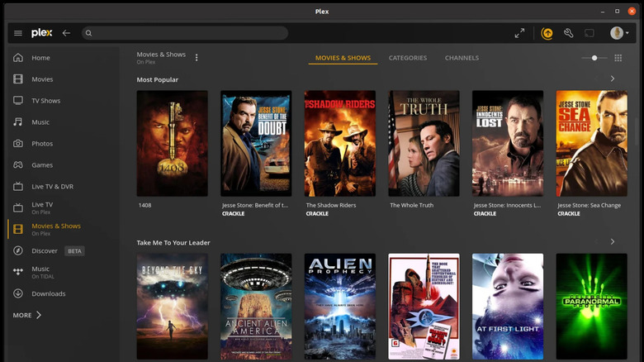Open settings via the wrench icon
This screenshot has width=644, height=362.
tap(568, 33)
